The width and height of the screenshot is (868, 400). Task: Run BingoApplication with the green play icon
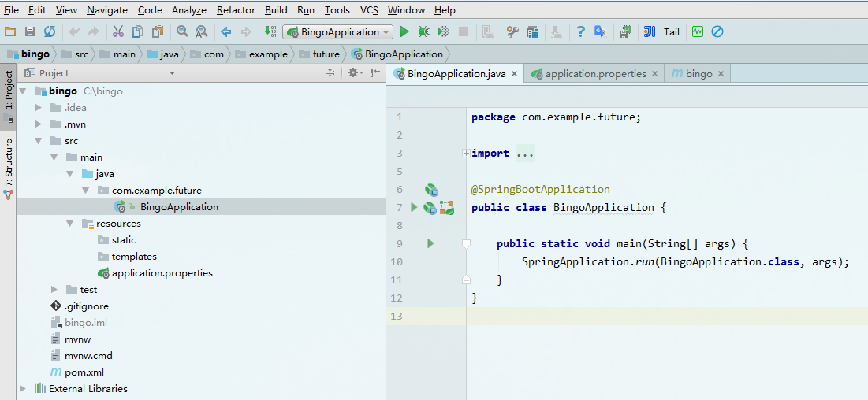pos(404,32)
